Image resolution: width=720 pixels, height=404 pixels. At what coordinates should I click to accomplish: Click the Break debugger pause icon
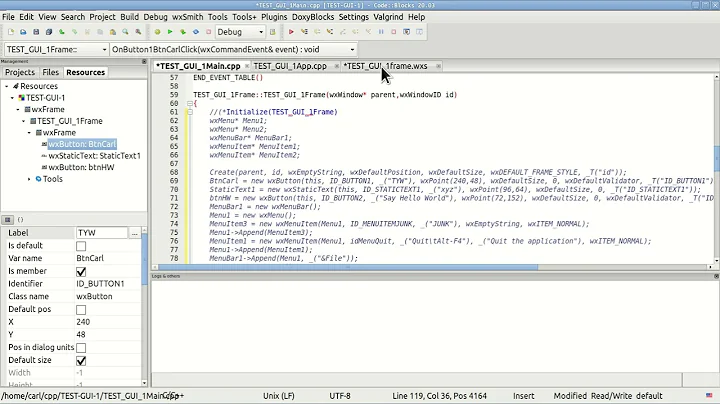[x=381, y=32]
